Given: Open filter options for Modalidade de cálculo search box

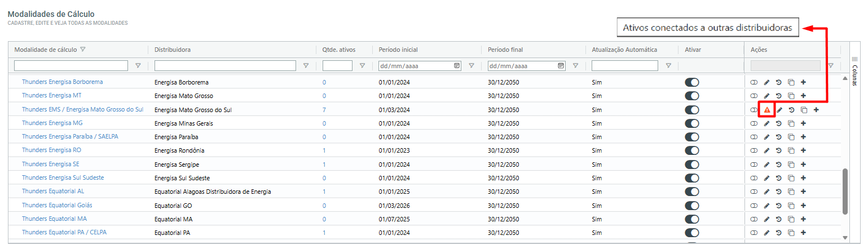Looking at the screenshot, I should coord(138,66).
